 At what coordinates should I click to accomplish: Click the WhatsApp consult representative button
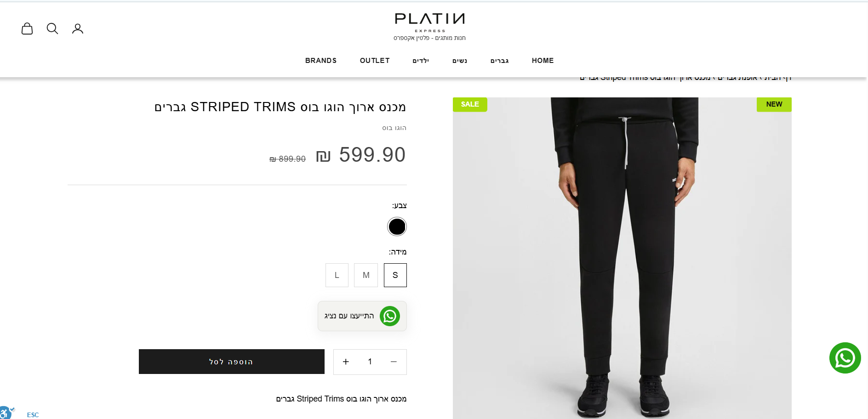click(x=362, y=316)
